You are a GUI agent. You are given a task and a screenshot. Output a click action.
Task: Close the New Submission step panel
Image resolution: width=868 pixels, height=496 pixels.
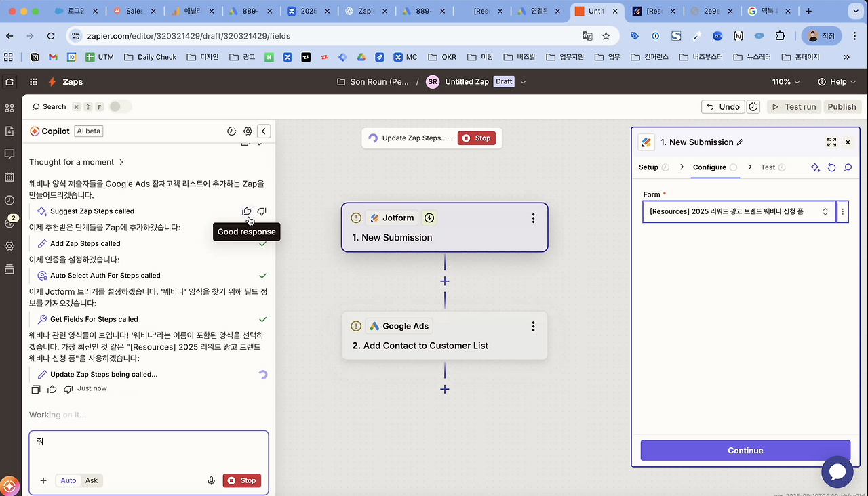coord(848,142)
